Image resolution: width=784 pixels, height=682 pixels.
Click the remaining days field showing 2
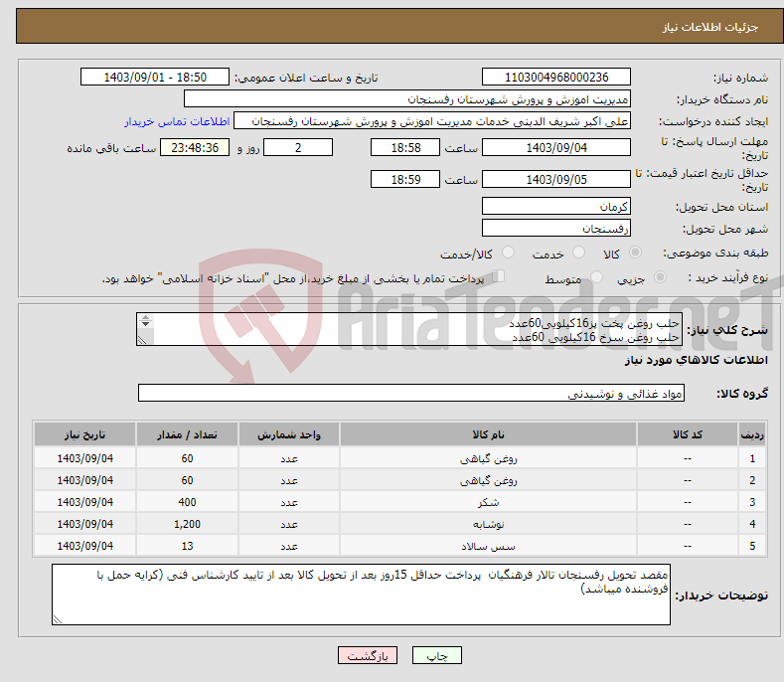pyautogui.click(x=298, y=147)
